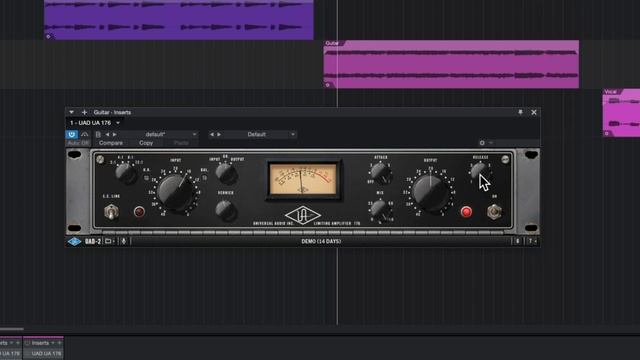Open the UAD-2 toolbar folder icon

tap(109, 242)
